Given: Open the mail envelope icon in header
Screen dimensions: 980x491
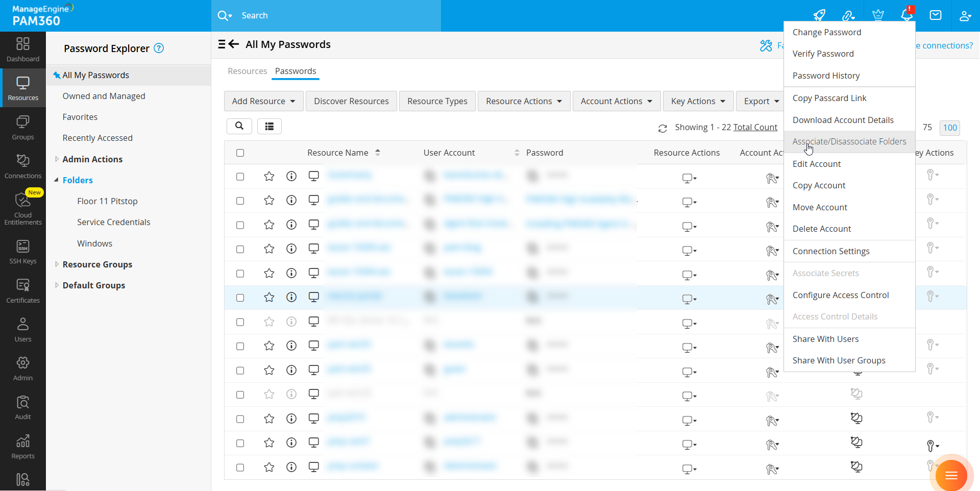Looking at the screenshot, I should tap(936, 15).
